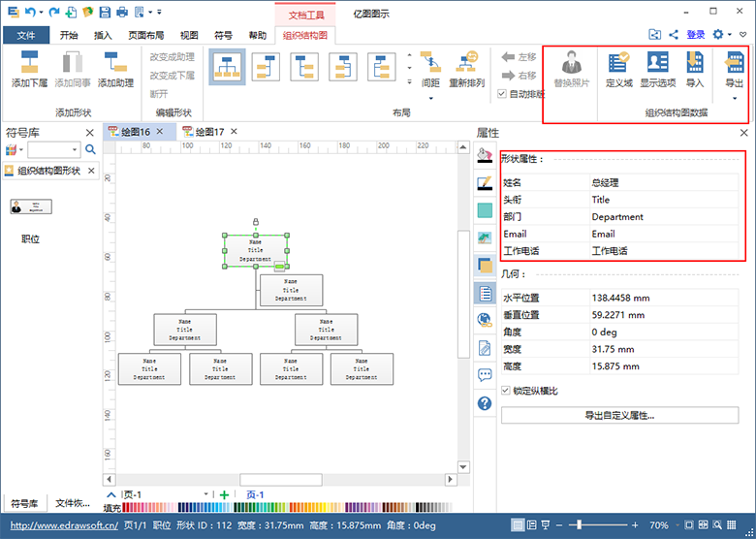
Task: Expand the page navigator up chevron
Action: pos(111,494)
